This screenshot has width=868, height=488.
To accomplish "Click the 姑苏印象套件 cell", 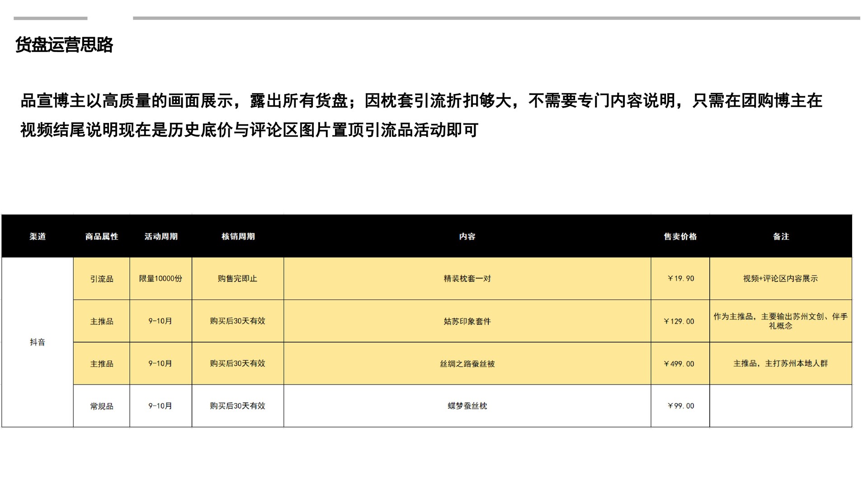I will click(467, 321).
